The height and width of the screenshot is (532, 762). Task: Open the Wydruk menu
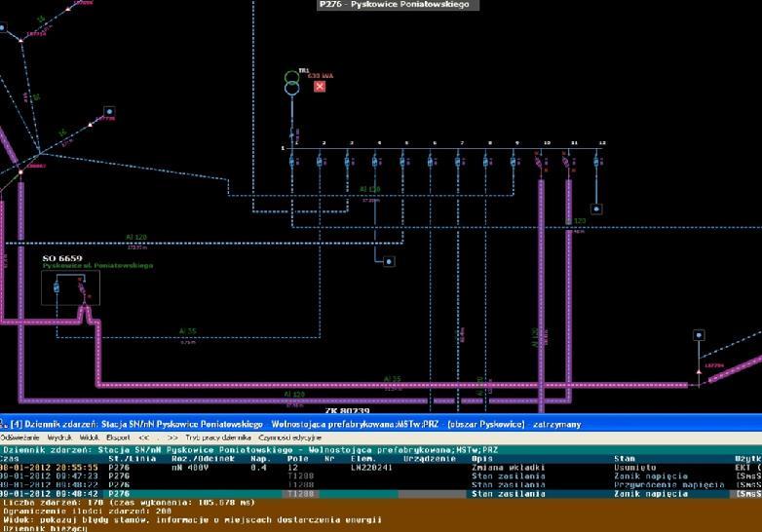point(59,437)
